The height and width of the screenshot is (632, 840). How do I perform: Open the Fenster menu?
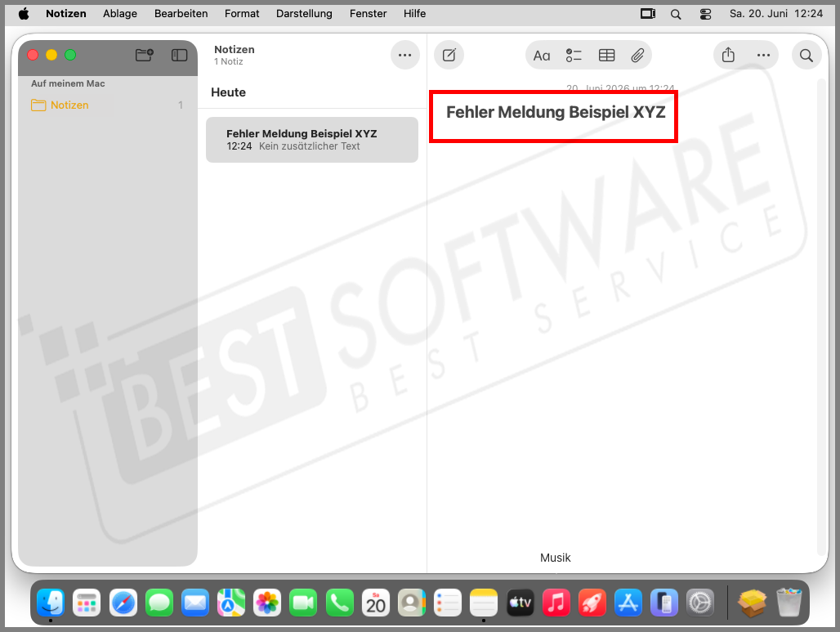(x=368, y=13)
